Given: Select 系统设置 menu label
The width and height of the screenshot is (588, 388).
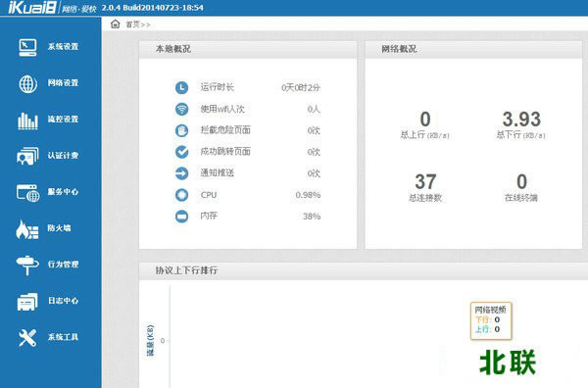Looking at the screenshot, I should (63, 47).
